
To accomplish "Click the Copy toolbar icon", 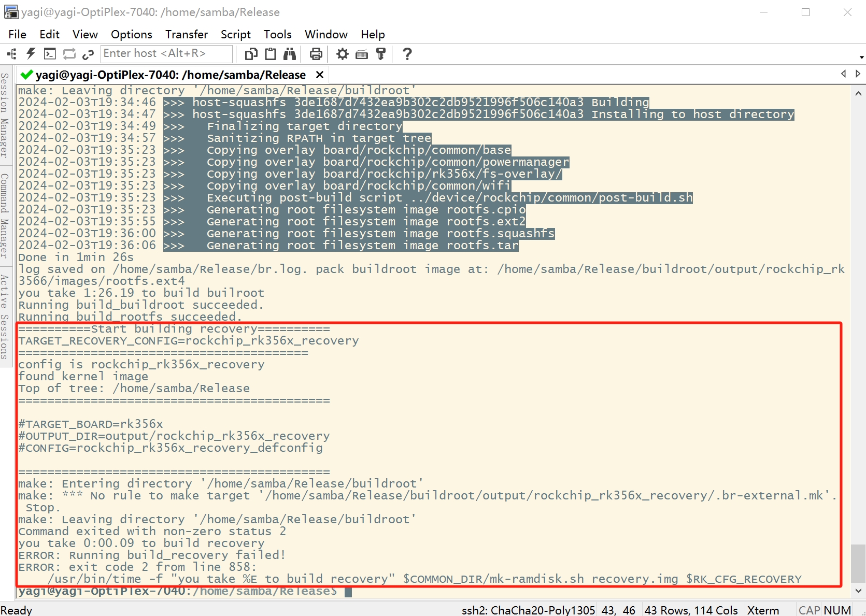I will coord(251,54).
